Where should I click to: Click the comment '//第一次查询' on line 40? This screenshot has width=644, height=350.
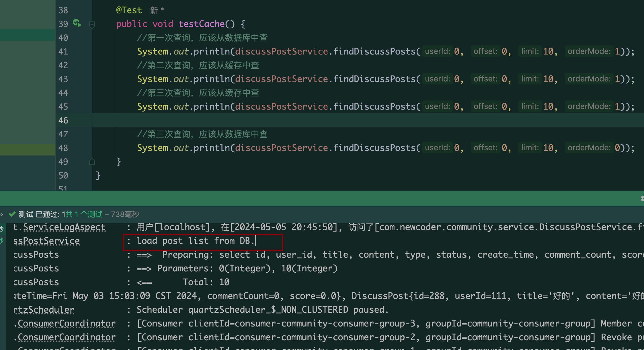click(x=163, y=38)
